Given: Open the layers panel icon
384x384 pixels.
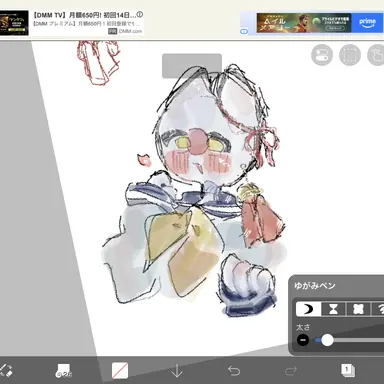Looking at the screenshot, I should (x=348, y=371).
